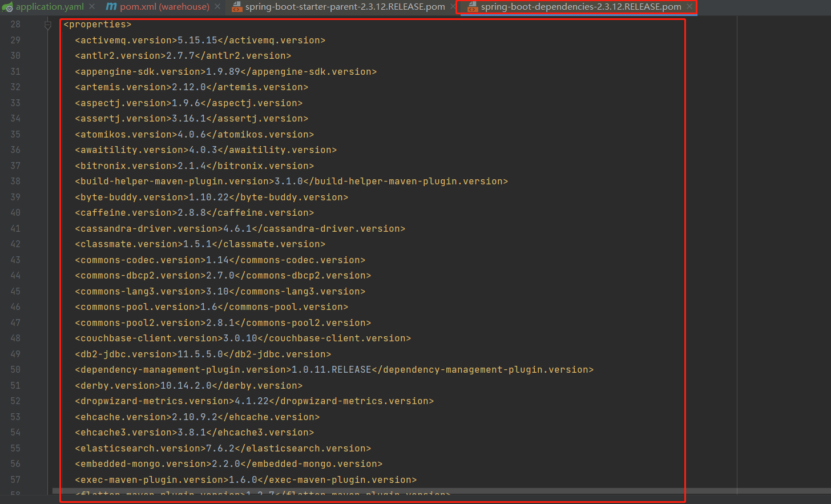Close the application.yaml tab
This screenshot has width=831, height=504.
tap(92, 7)
